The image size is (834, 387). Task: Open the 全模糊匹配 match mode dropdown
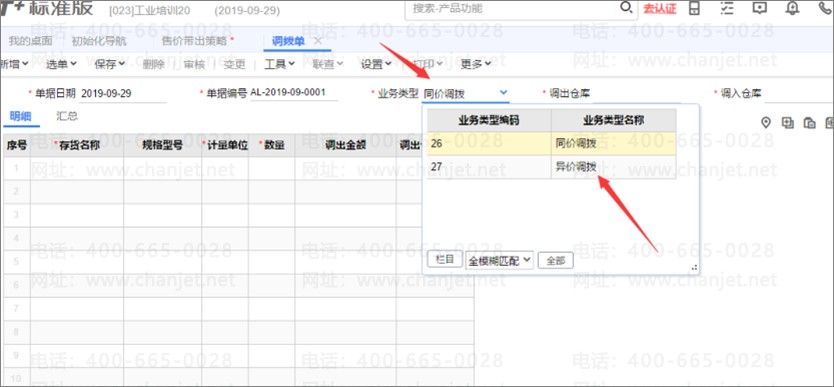[x=499, y=260]
